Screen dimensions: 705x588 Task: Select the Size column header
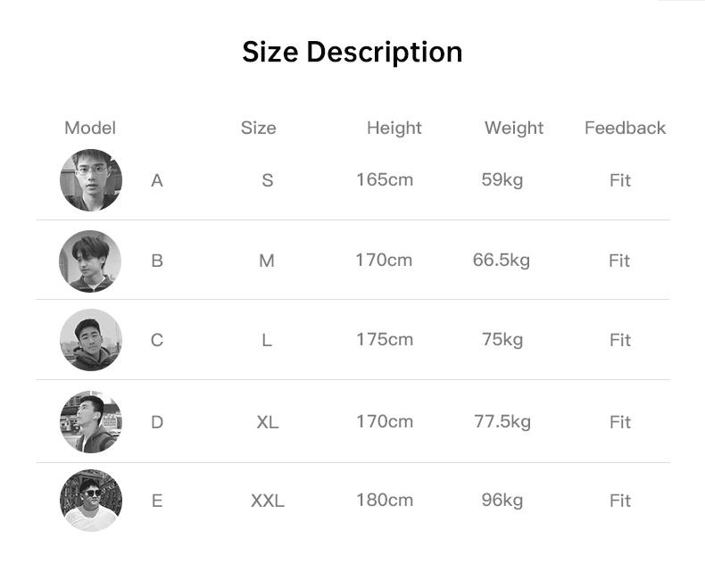pos(258,128)
